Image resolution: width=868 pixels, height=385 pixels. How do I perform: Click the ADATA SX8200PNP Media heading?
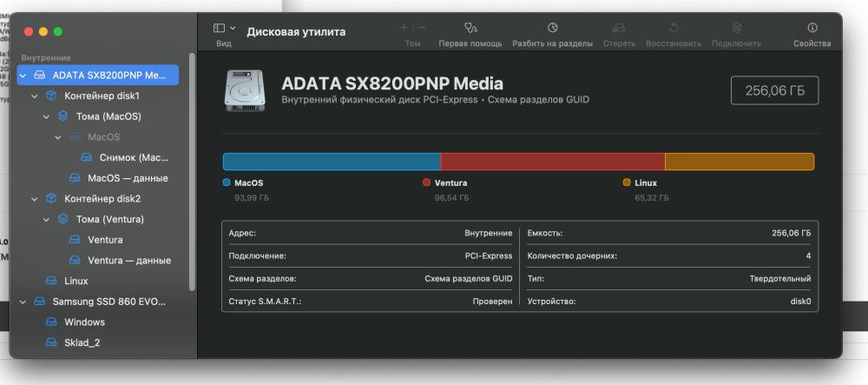(x=392, y=83)
